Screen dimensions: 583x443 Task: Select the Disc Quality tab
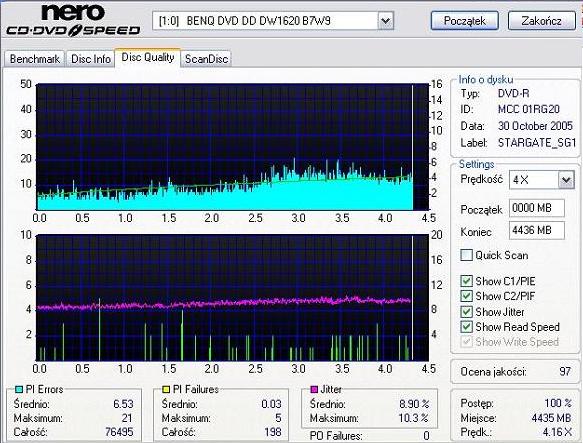click(x=148, y=58)
